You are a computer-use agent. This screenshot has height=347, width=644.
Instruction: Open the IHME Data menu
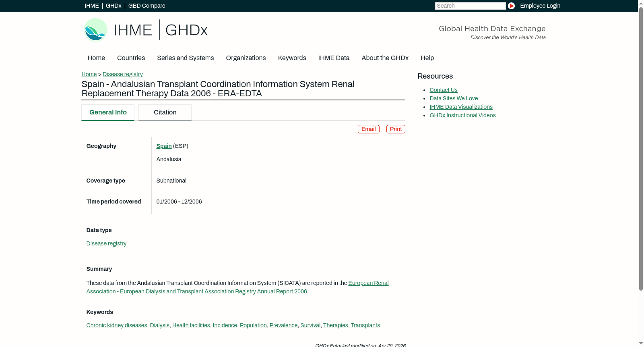point(334,58)
